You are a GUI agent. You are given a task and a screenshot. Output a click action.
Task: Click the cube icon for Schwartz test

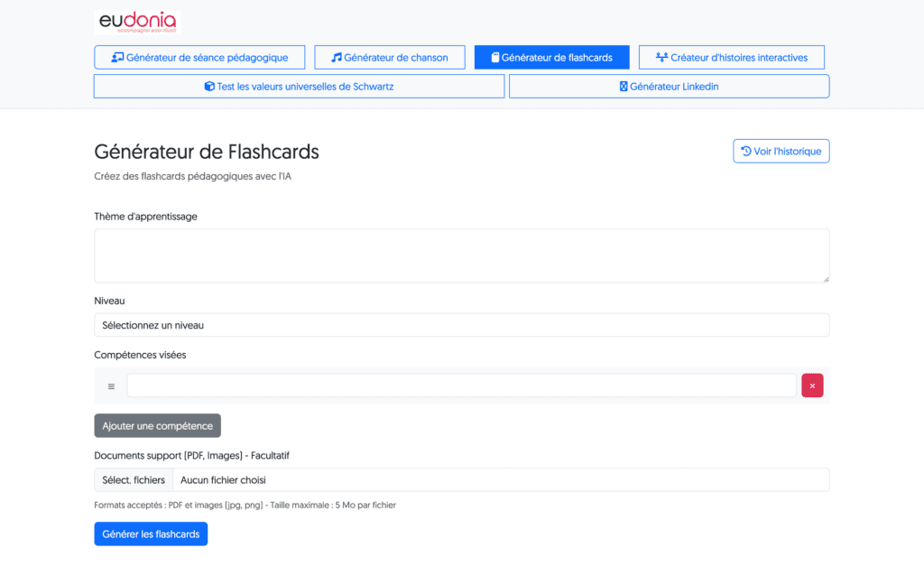(x=209, y=87)
